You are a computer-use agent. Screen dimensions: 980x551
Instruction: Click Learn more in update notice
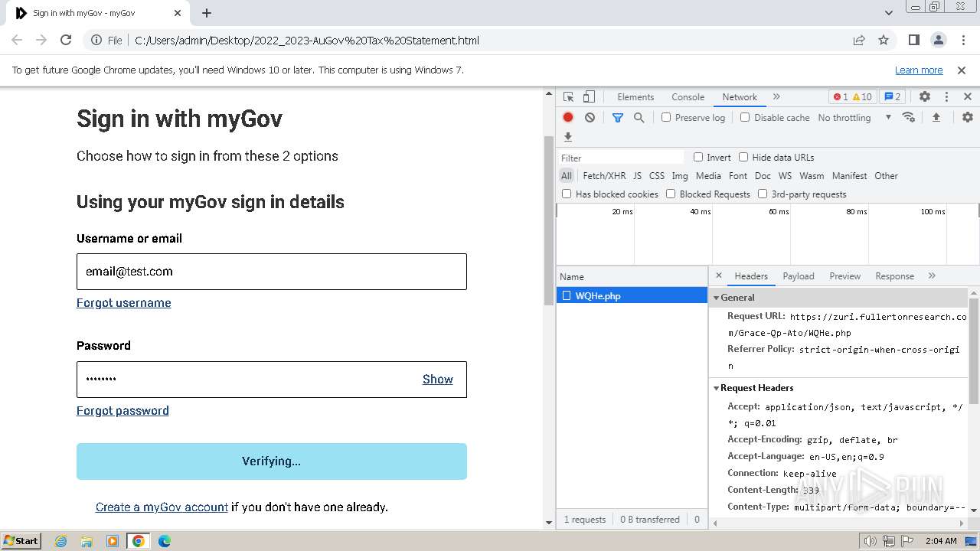[x=919, y=70]
